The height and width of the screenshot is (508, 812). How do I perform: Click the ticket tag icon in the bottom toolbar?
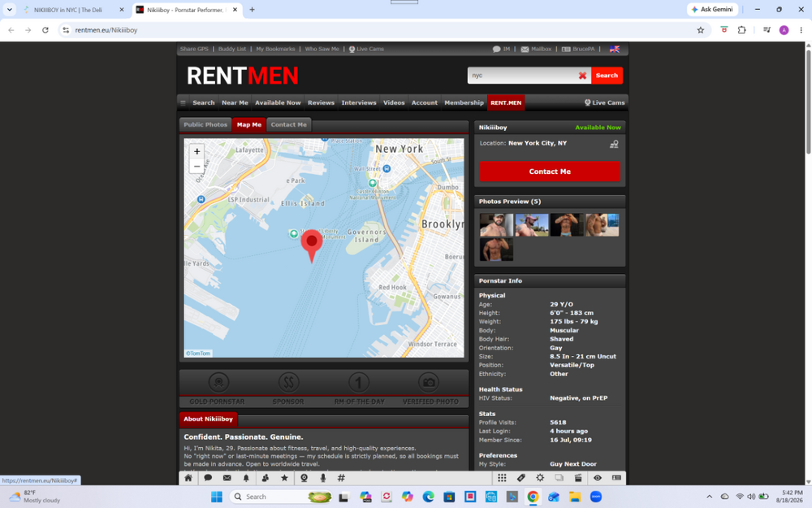pyautogui.click(x=521, y=478)
